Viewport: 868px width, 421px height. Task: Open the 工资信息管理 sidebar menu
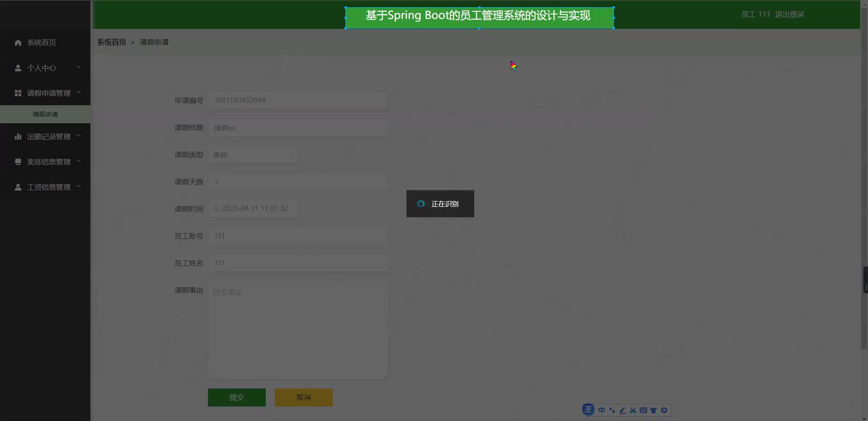coord(45,187)
